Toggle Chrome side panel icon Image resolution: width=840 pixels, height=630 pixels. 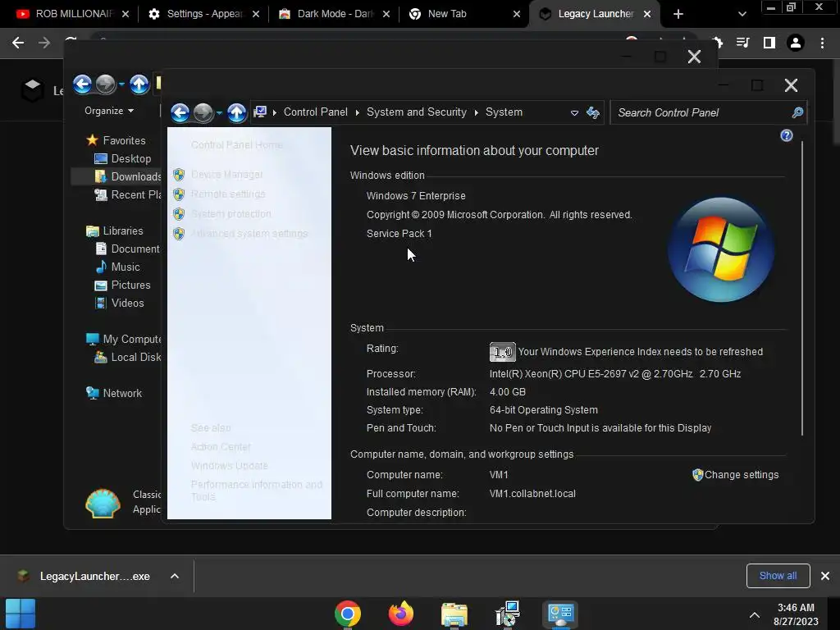click(x=769, y=43)
